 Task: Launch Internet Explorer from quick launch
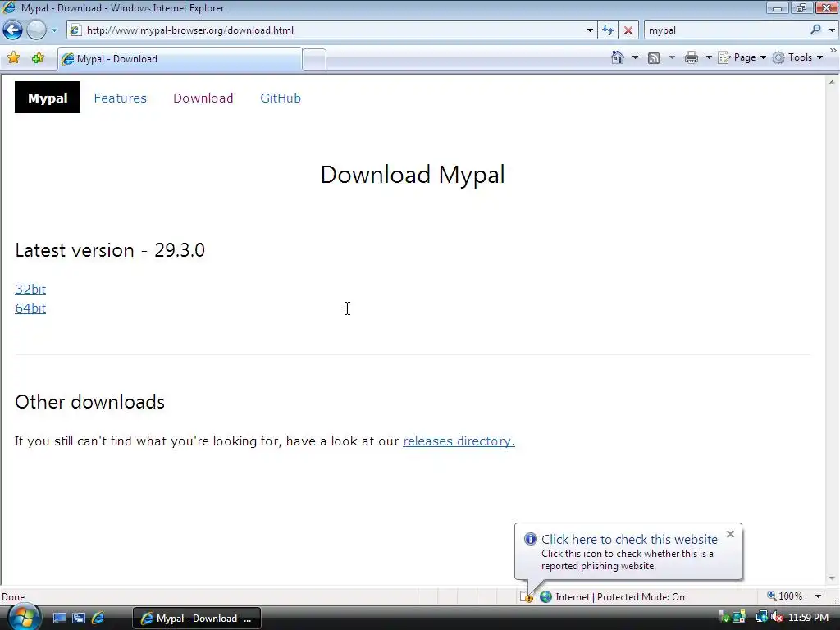tap(98, 619)
